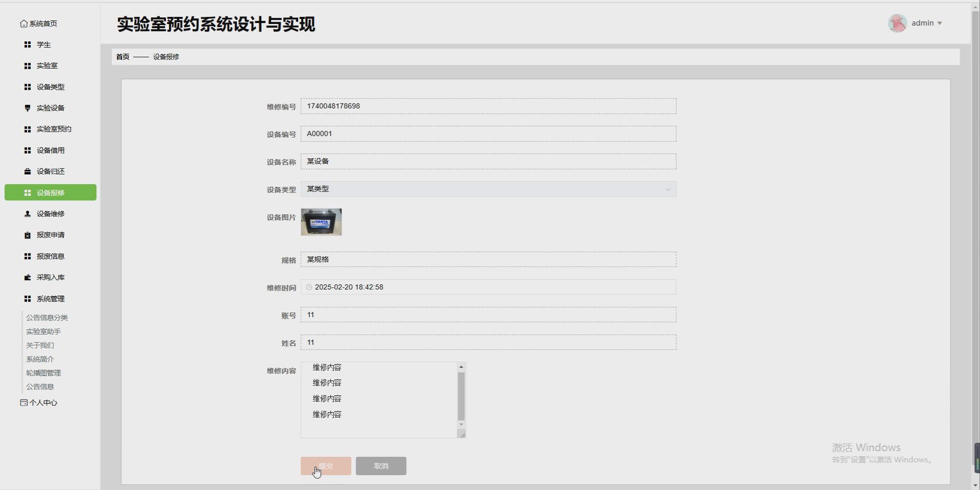Click the clock icon in 维修时间 field
This screenshot has height=490, width=980.
309,287
